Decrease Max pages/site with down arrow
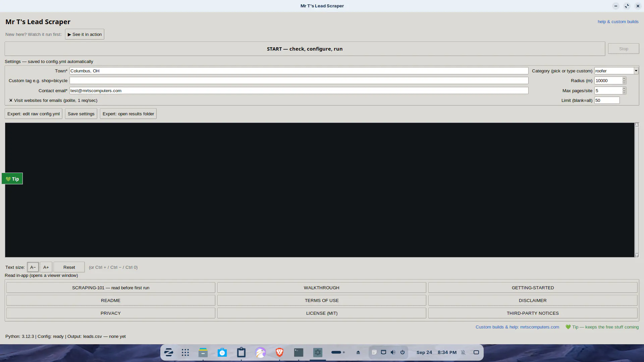 [624, 92]
